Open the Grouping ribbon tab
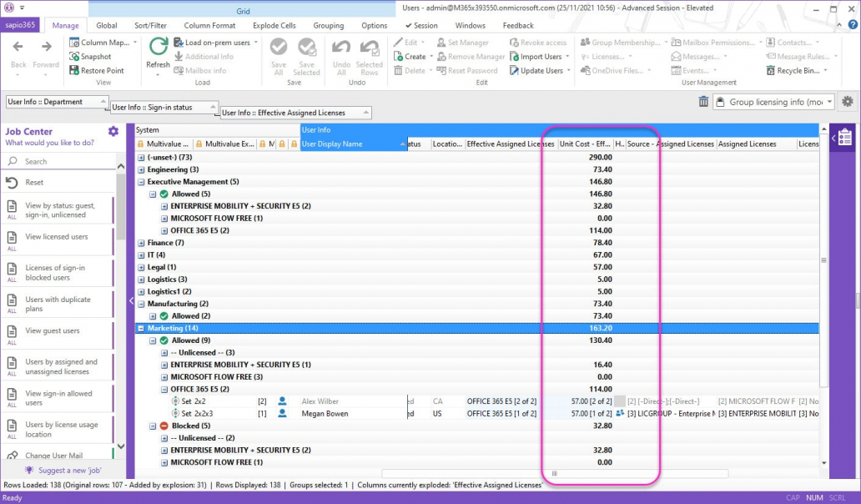This screenshot has width=861, height=504. (329, 25)
